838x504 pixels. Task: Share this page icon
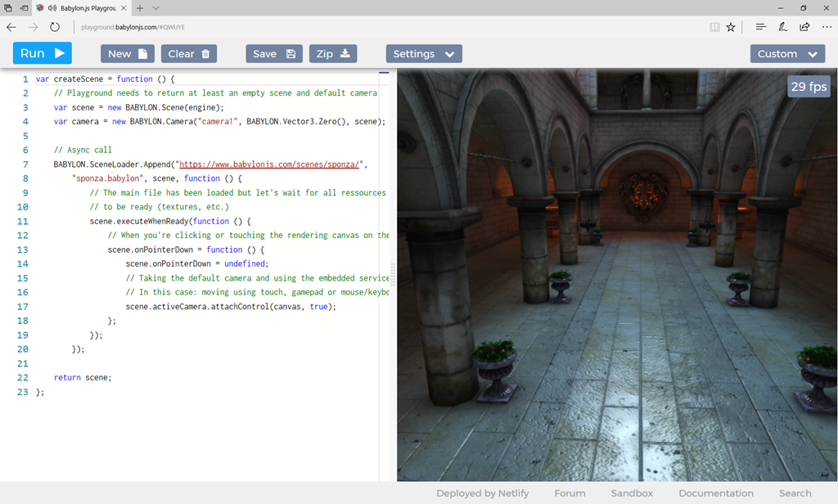(x=804, y=27)
